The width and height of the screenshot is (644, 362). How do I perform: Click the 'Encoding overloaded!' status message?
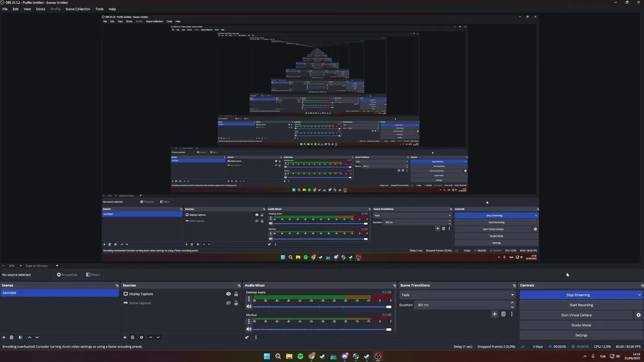pos(72,346)
